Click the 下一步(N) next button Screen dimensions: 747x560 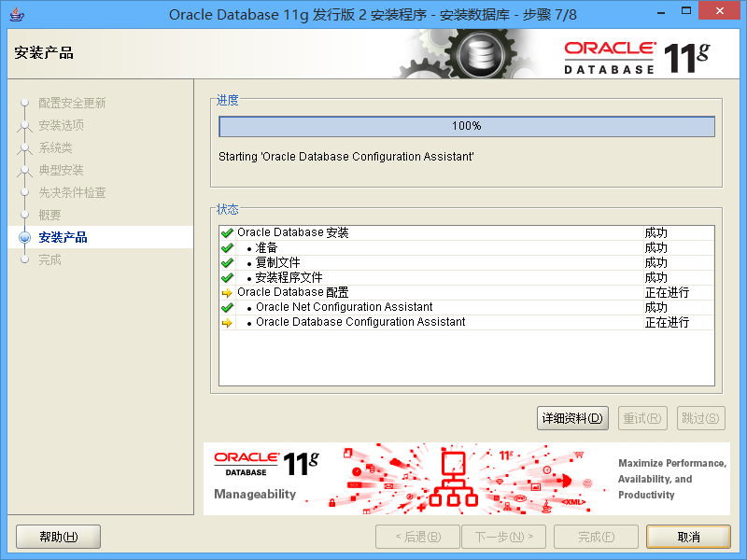pyautogui.click(x=504, y=537)
